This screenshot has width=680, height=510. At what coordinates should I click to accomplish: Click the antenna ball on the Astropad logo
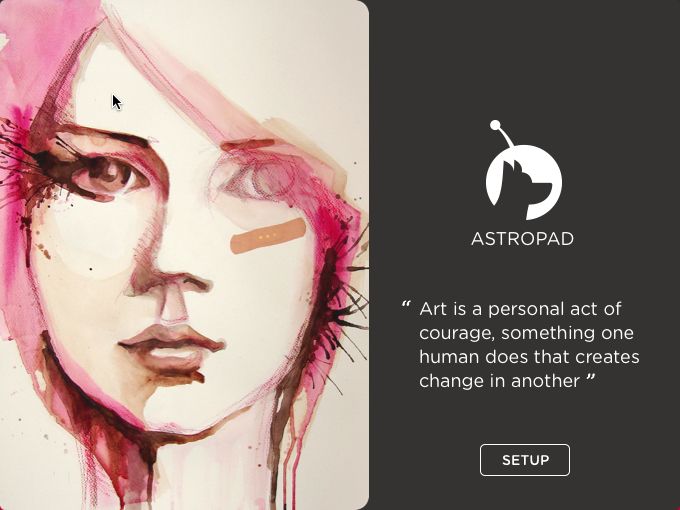[x=495, y=125]
